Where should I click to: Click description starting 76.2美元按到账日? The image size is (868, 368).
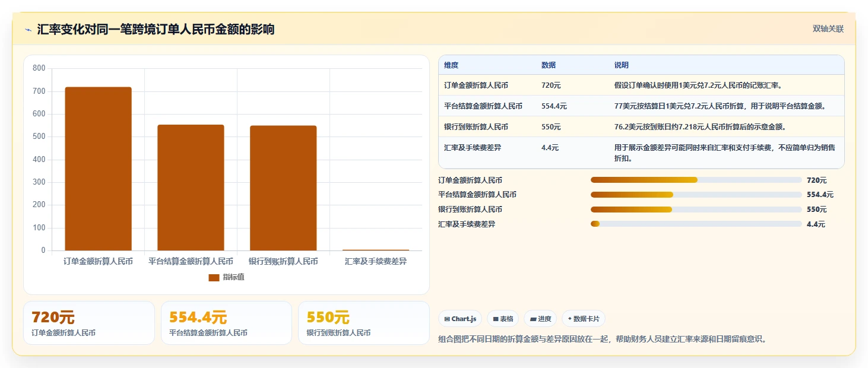coord(701,127)
